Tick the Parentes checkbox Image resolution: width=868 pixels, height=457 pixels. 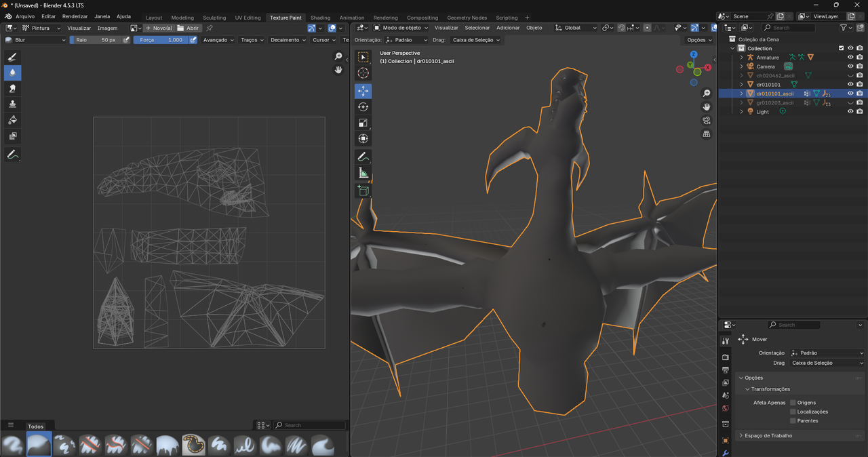click(793, 421)
